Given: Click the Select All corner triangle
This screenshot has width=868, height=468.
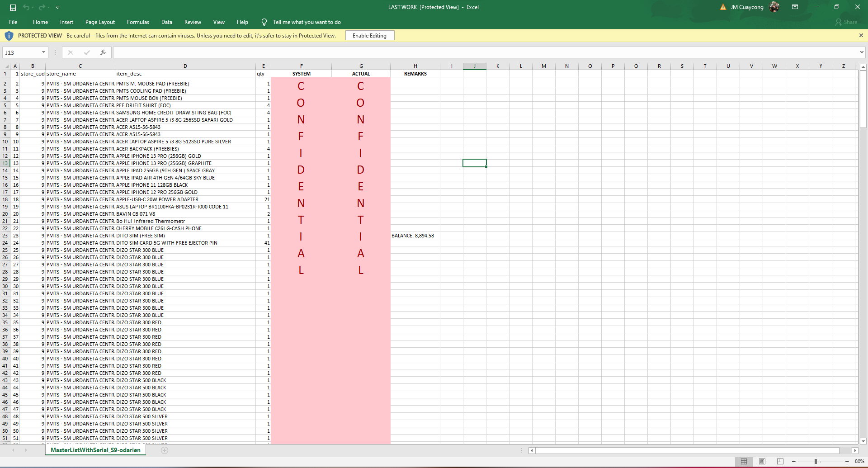Looking at the screenshot, I should point(5,66).
